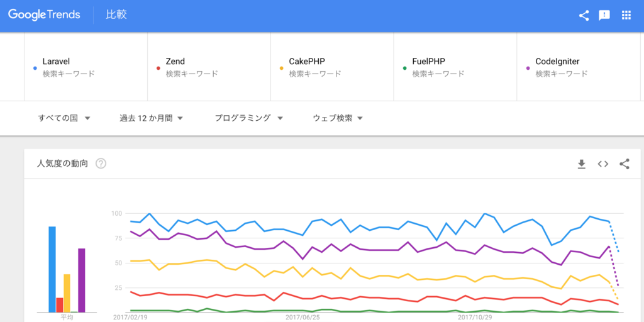Click the embed code icon on chart
The image size is (644, 322).
[x=602, y=164]
